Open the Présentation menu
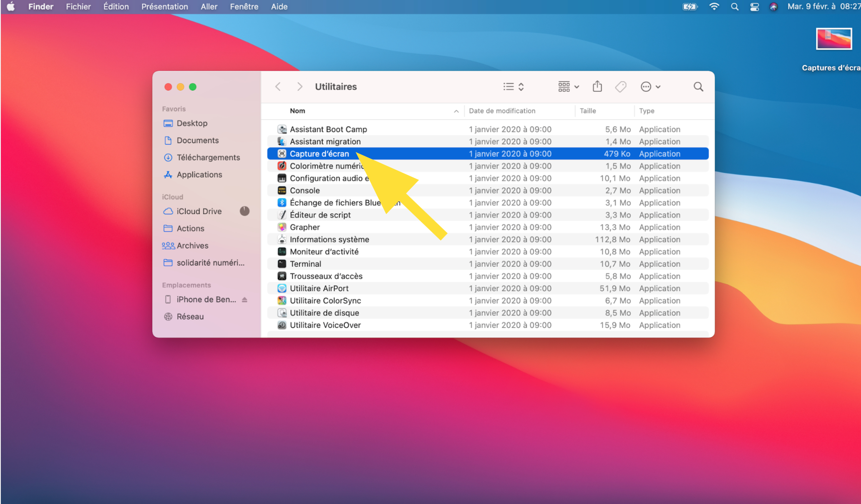The image size is (861, 504). click(x=164, y=7)
